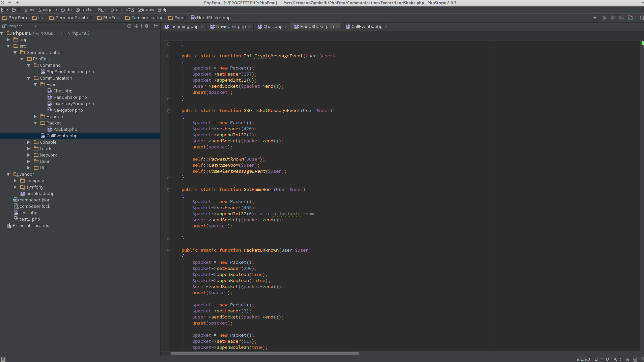644x362 pixels.
Task: Fold the SSOTicketMessageEvent function in gutter
Action: [169, 111]
